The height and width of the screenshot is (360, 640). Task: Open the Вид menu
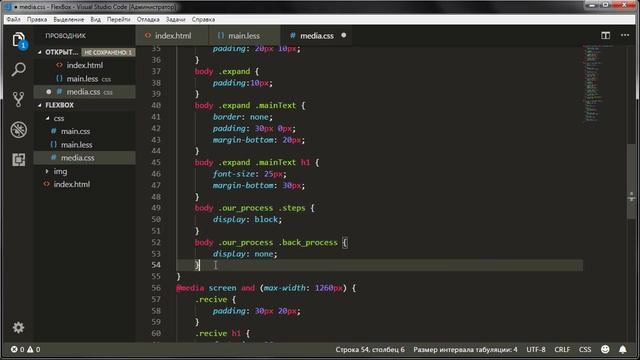tap(96, 19)
